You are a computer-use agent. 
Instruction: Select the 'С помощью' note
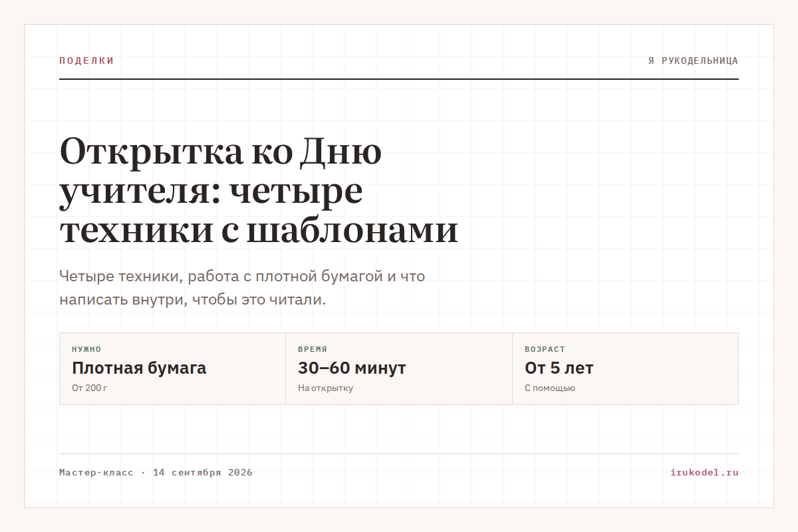point(549,388)
